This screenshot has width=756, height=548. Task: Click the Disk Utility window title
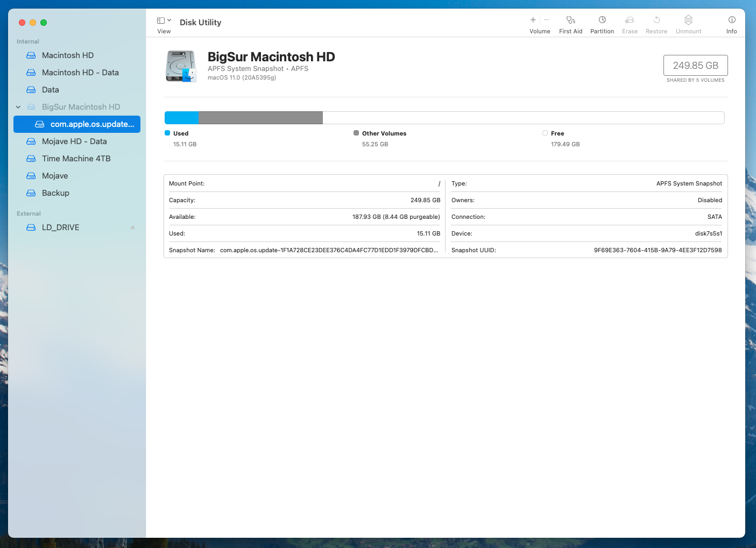click(x=200, y=22)
